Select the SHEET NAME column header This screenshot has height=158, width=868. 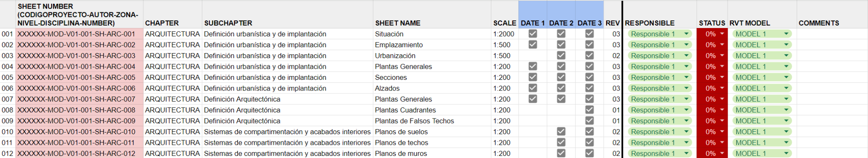[432, 15]
